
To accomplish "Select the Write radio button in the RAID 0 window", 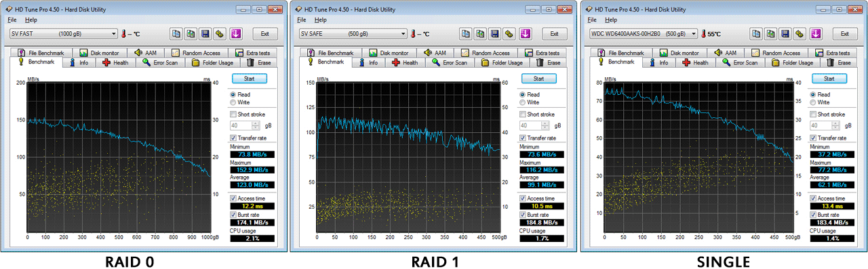I will pos(234,102).
